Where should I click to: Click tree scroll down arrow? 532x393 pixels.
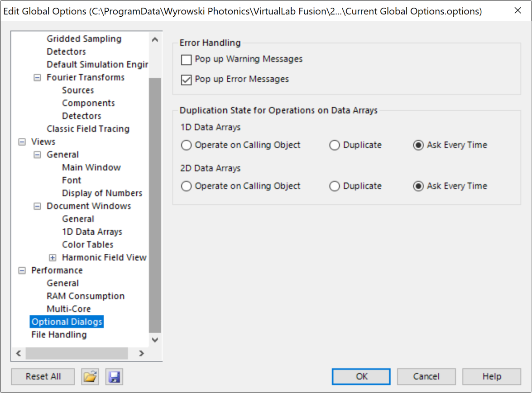[155, 340]
